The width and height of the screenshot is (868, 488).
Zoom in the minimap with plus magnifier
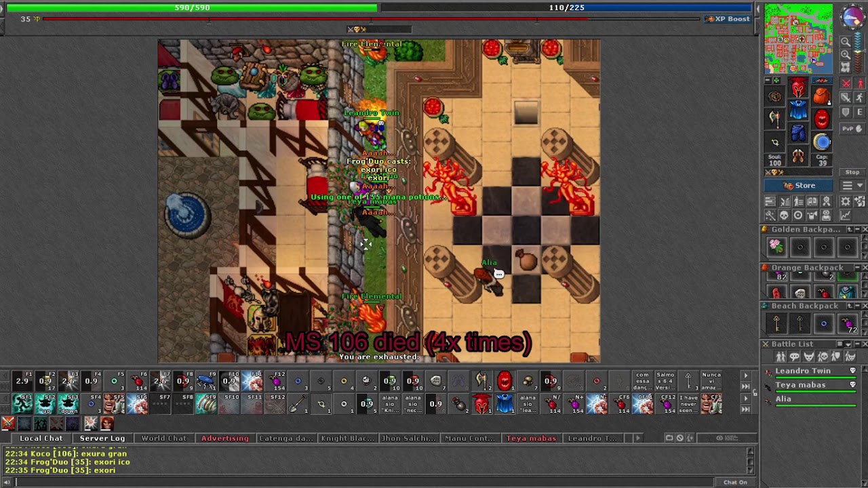pyautogui.click(x=846, y=54)
